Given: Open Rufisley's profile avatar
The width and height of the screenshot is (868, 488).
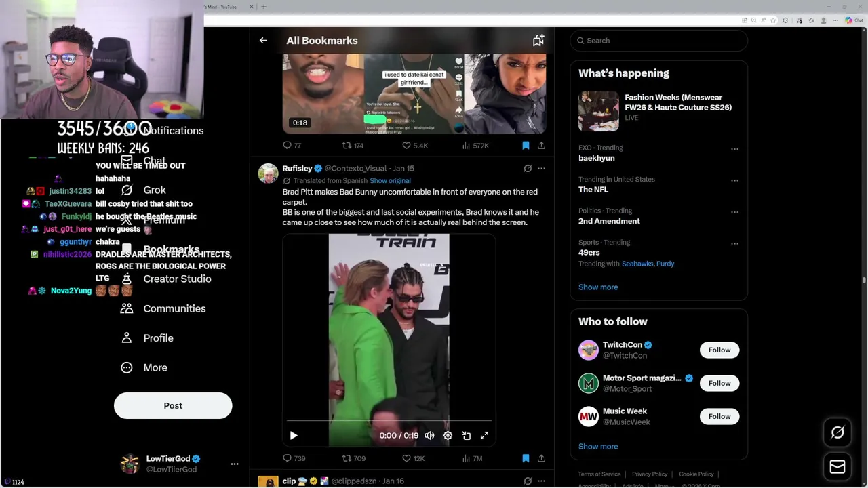Looking at the screenshot, I should [268, 174].
